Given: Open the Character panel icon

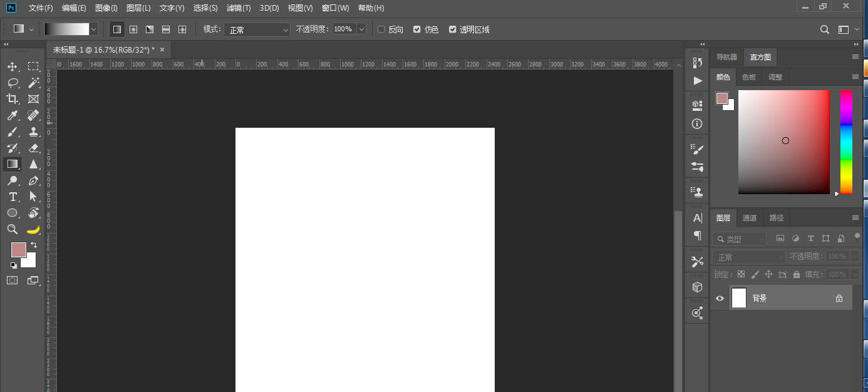Looking at the screenshot, I should [x=697, y=218].
